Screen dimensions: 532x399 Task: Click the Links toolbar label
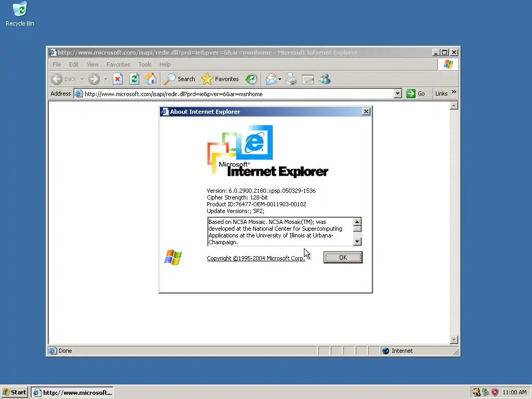441,94
